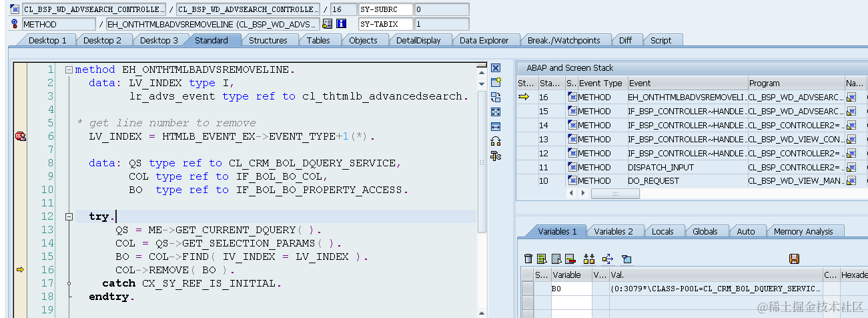The image size is (868, 318).
Task: Click the SY-TABIX value field
Action: click(x=441, y=24)
